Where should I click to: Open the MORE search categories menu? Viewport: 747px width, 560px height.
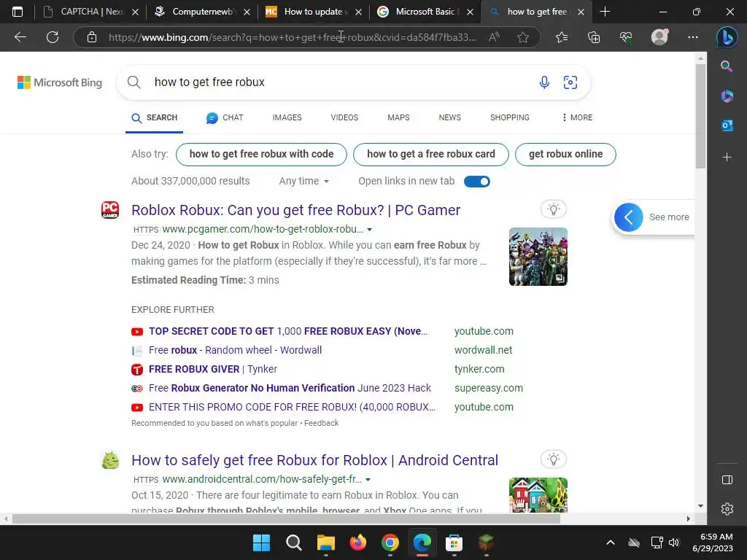[577, 117]
